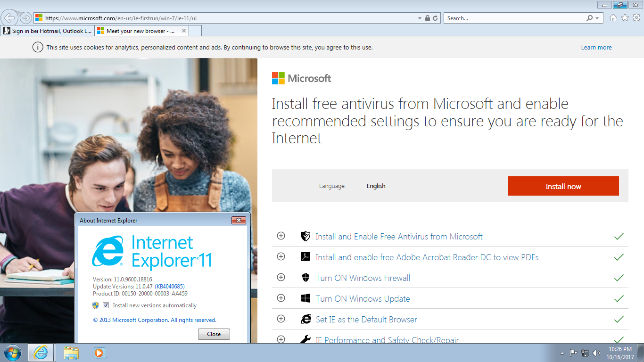Open the Learn more cookie link
This screenshot has width=644, height=362.
[596, 48]
